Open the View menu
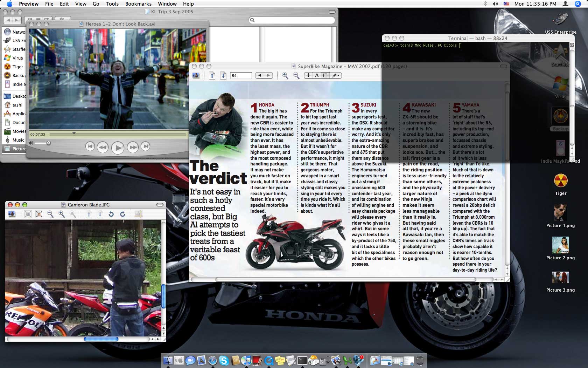Image resolution: width=588 pixels, height=368 pixels. (81, 4)
